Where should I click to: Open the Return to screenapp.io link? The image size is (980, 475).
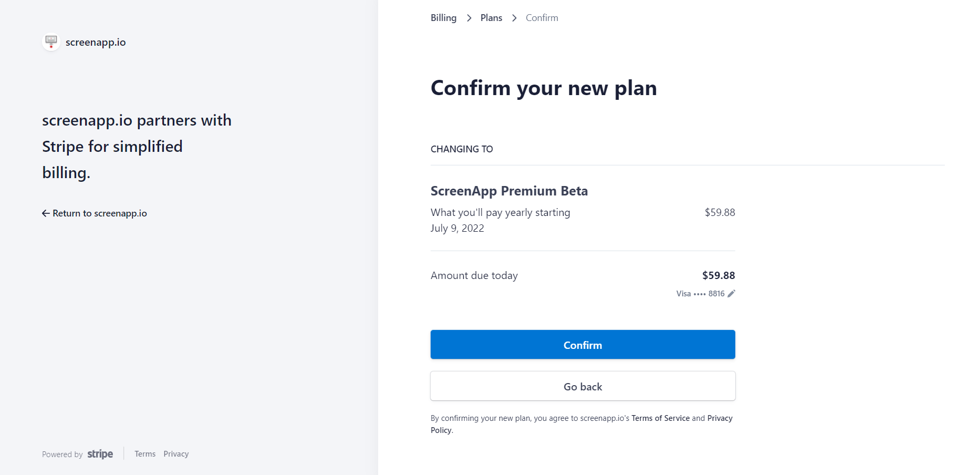coord(100,213)
